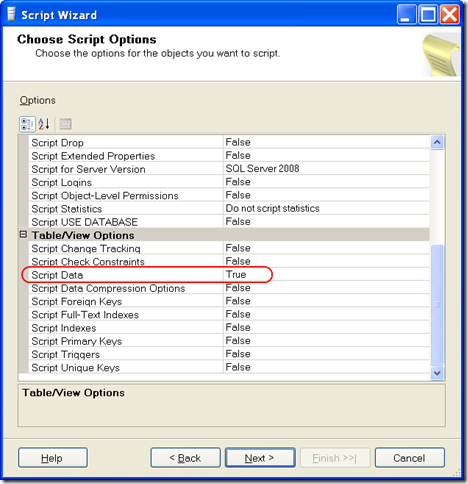The image size is (468, 484).
Task: Click False value for Script Logins
Action: tap(238, 182)
